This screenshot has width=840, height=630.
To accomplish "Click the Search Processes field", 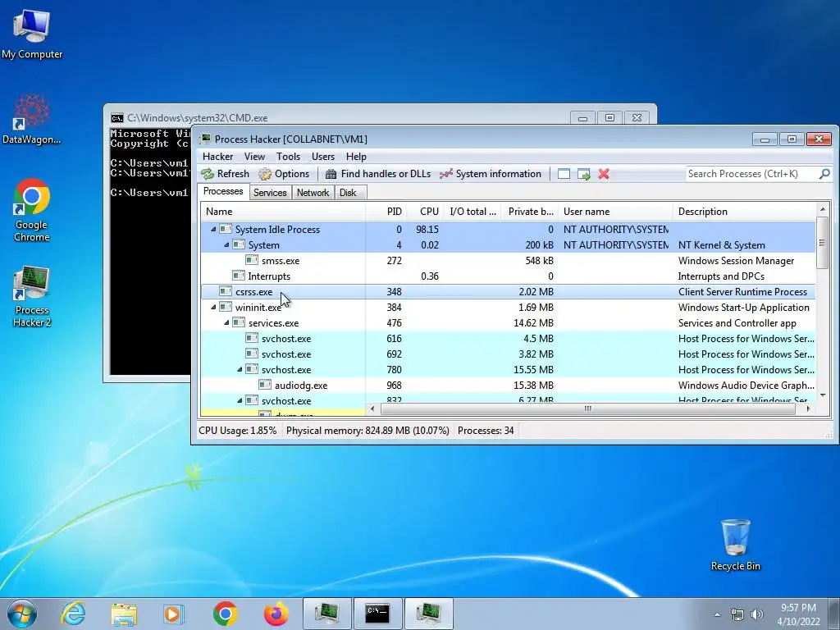I will pyautogui.click(x=751, y=174).
